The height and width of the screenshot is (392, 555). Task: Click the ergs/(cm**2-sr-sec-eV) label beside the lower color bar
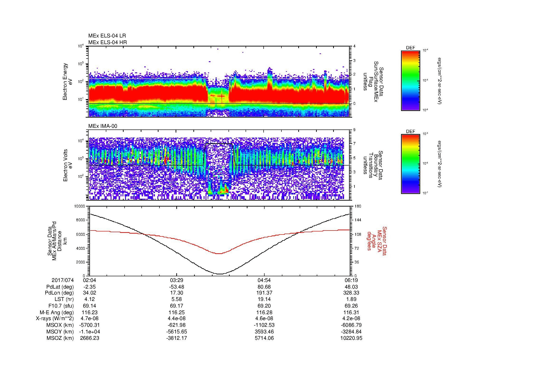tap(440, 164)
